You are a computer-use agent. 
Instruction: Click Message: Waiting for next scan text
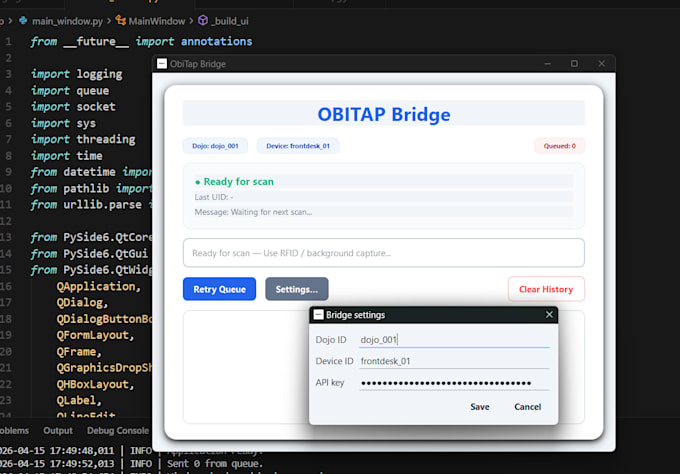[253, 212]
